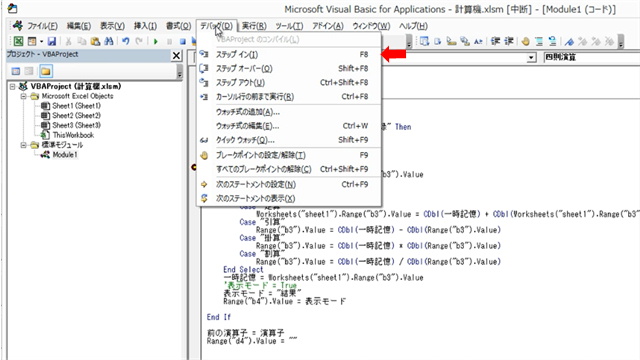Click the List Constants icon
The height and width of the screenshot is (360, 640).
(438, 41)
